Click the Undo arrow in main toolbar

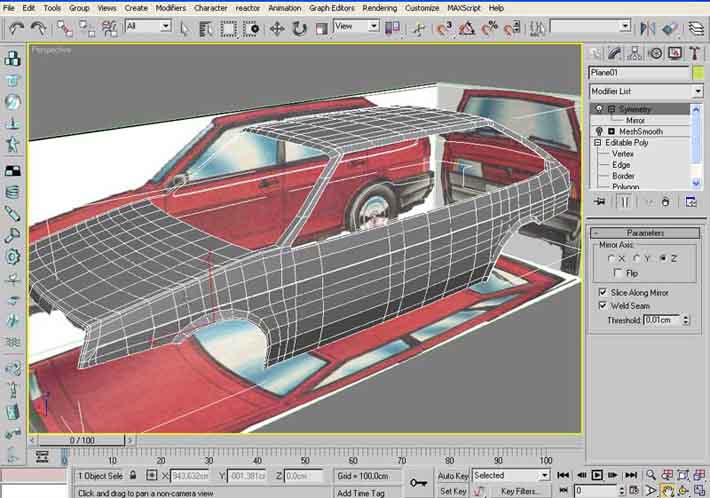pyautogui.click(x=16, y=28)
